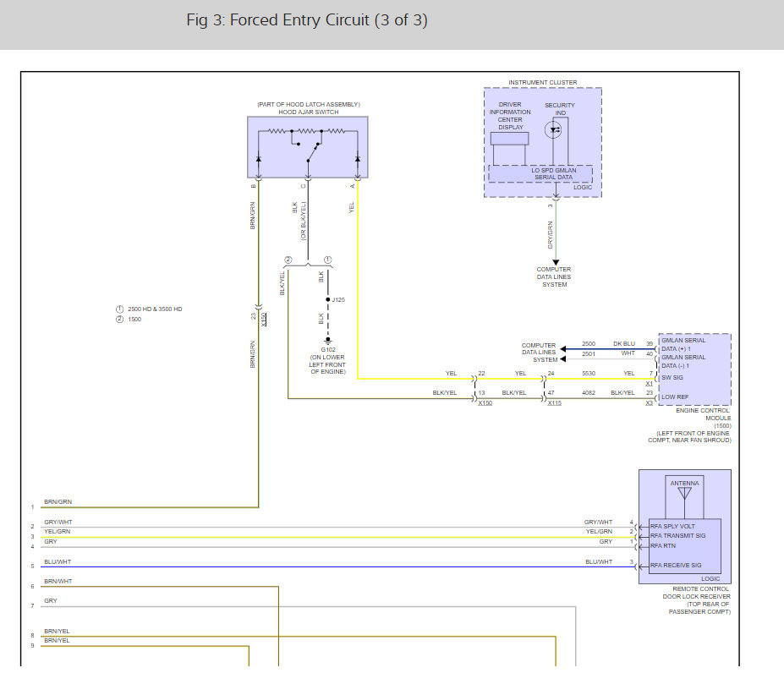Click the RFA RECEIVE SIG pin label

click(676, 565)
